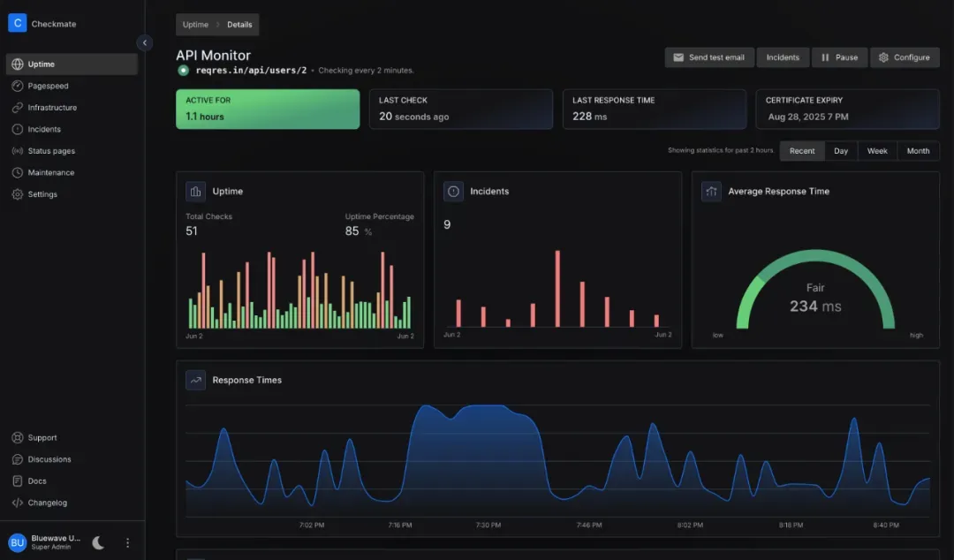Pause the API monitor
Viewport: 954px width, 560px height.
click(x=838, y=57)
